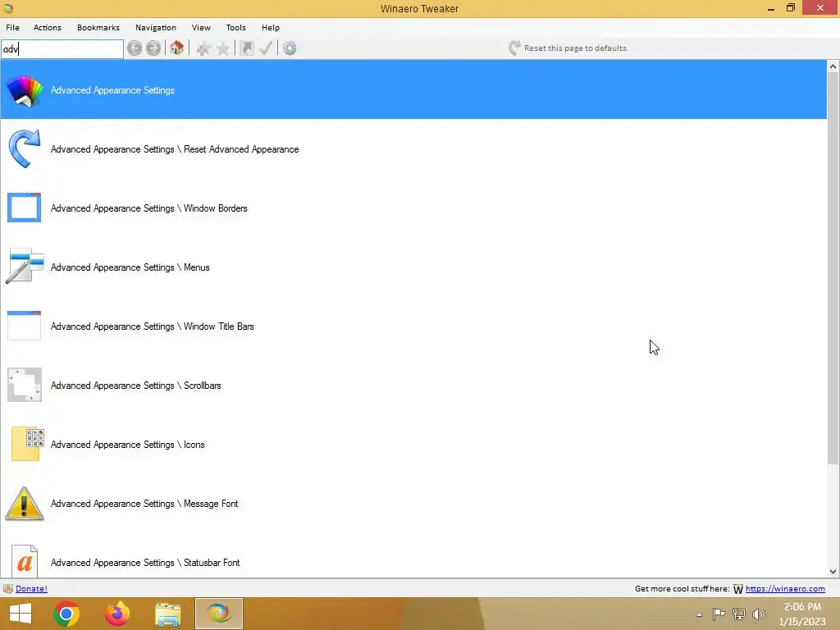Screen dimensions: 840x630
Task: Select 'Reset Advanced Appearance' result
Action: [x=413, y=149]
